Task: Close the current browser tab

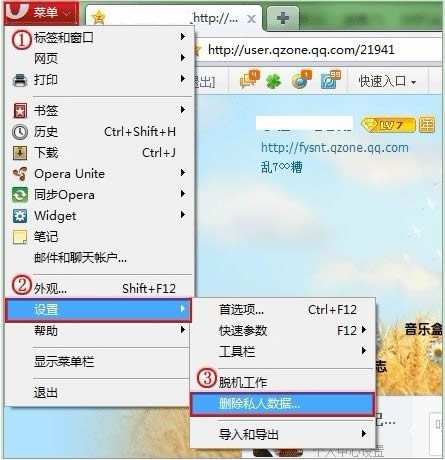Action: [251, 19]
